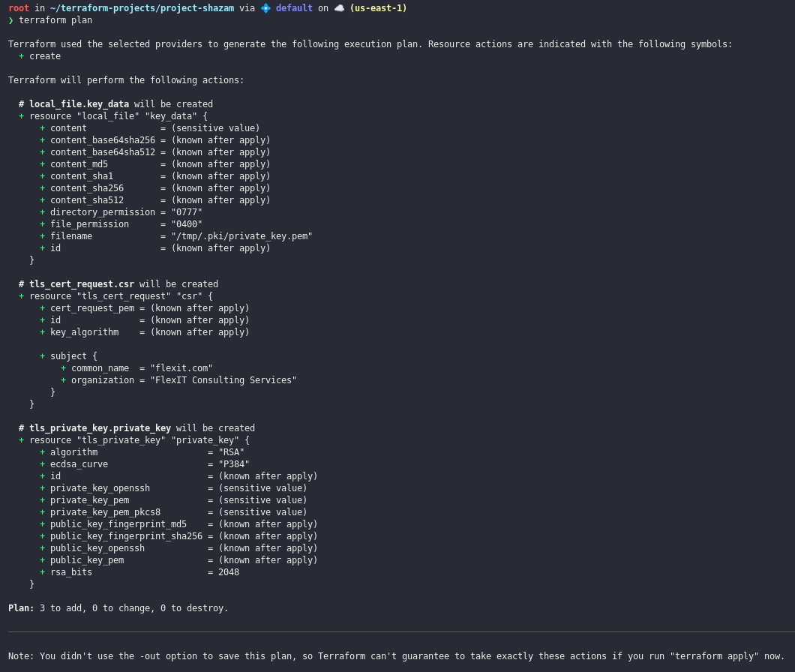This screenshot has height=672, width=795.
Task: Click the 'cert_request_pem' attribute
Action: (92, 308)
